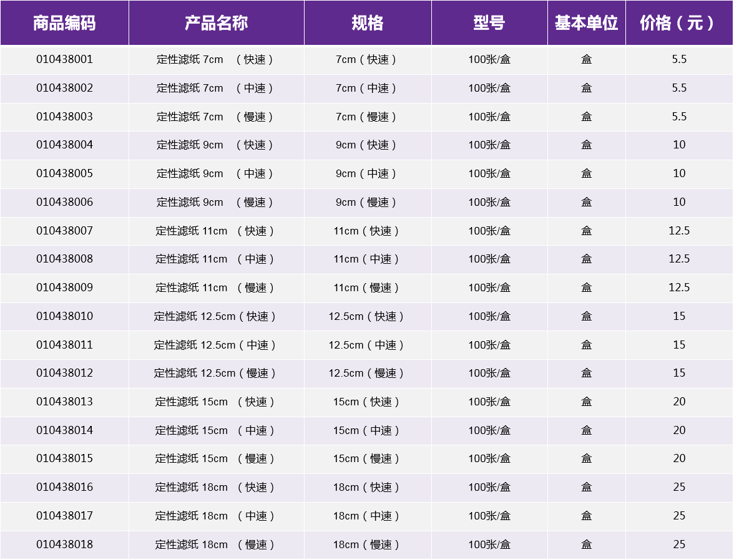The width and height of the screenshot is (734, 560).
Task: Click price 10 in row 010438006
Action: point(679,202)
